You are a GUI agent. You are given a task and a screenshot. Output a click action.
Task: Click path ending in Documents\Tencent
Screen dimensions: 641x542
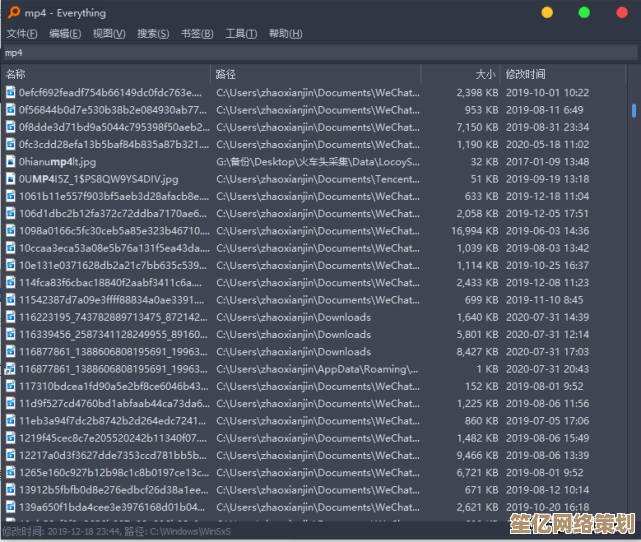318,179
